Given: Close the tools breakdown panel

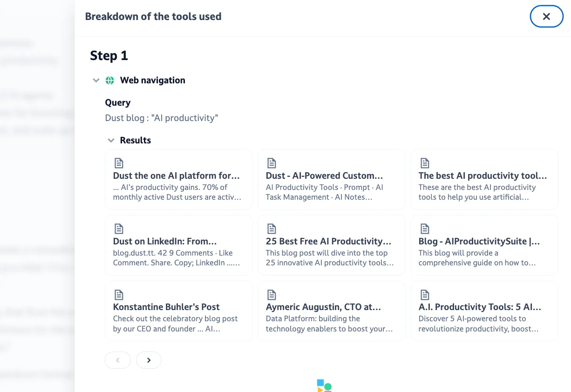Looking at the screenshot, I should tap(547, 17).
